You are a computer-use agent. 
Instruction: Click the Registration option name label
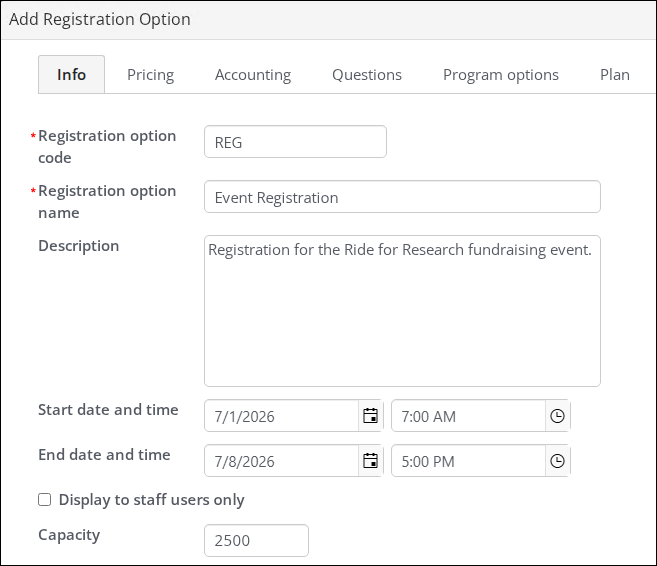(x=107, y=202)
